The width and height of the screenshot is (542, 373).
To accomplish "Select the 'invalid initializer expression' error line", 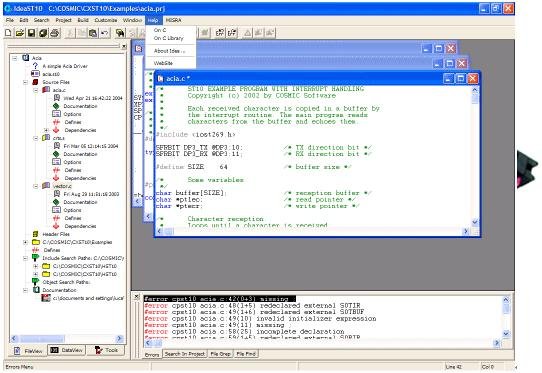I will click(260, 319).
